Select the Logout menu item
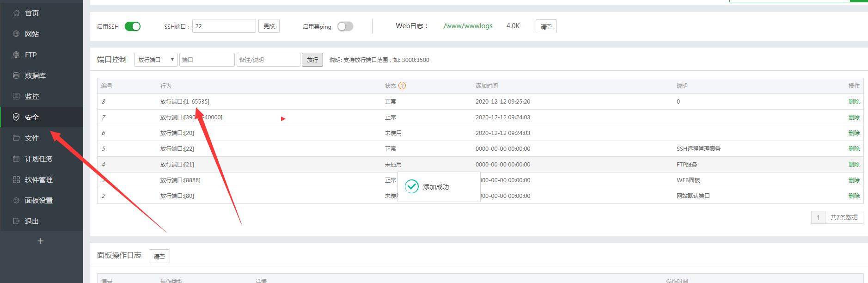This screenshot has width=868, height=283. pos(31,221)
